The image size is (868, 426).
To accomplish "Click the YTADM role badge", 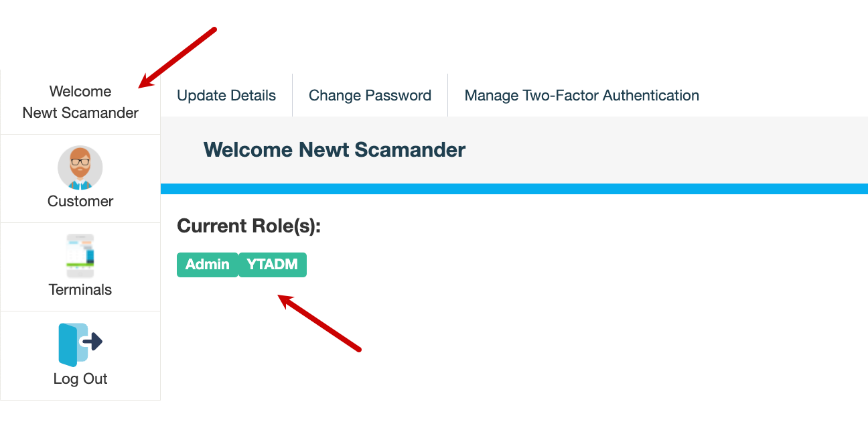I will pyautogui.click(x=272, y=265).
